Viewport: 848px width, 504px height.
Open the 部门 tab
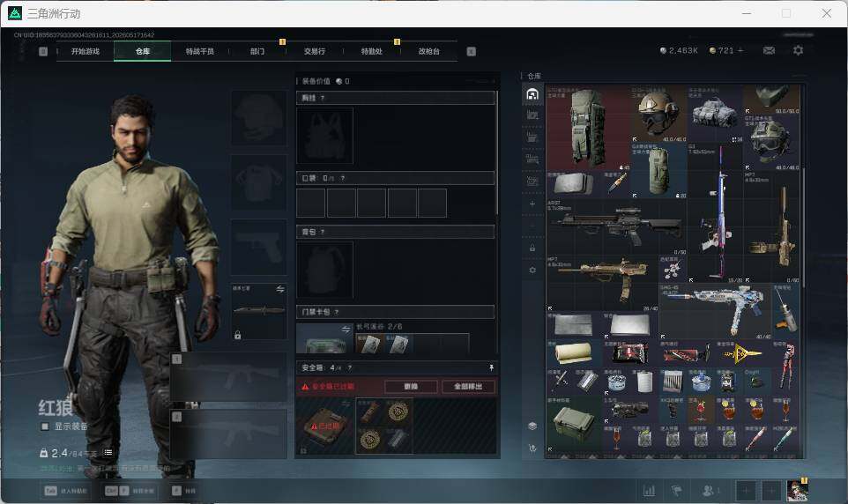257,51
